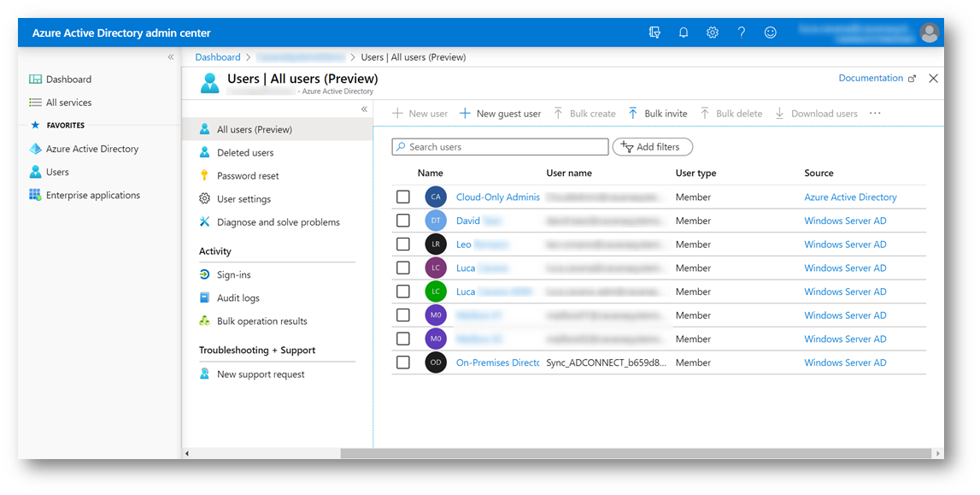
Task: Open the toolbar more options ellipsis
Action: click(875, 113)
